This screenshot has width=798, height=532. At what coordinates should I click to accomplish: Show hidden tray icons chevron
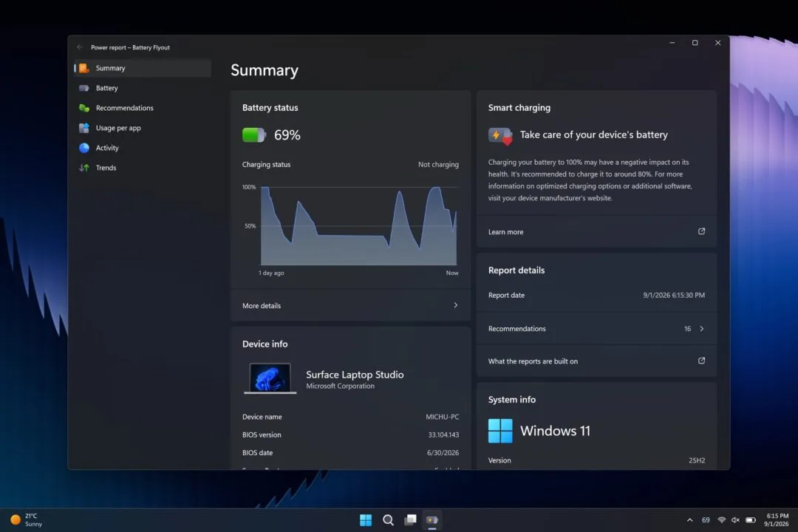tap(689, 519)
